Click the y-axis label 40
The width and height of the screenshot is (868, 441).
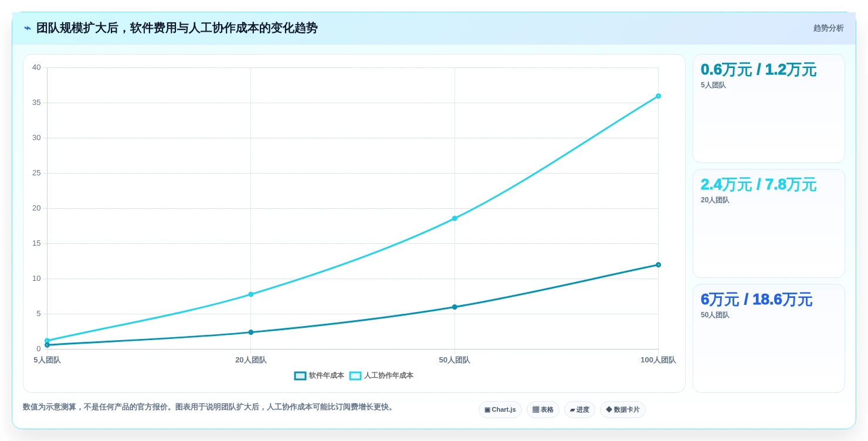pos(36,67)
